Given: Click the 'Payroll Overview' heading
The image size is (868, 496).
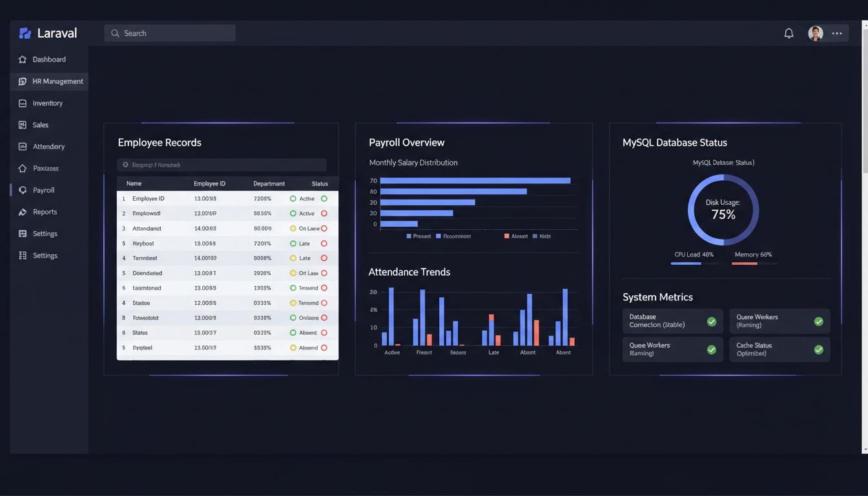Looking at the screenshot, I should click(x=407, y=143).
